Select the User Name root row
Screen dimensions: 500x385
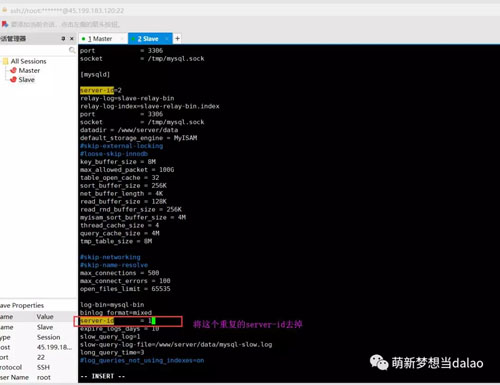click(39, 377)
